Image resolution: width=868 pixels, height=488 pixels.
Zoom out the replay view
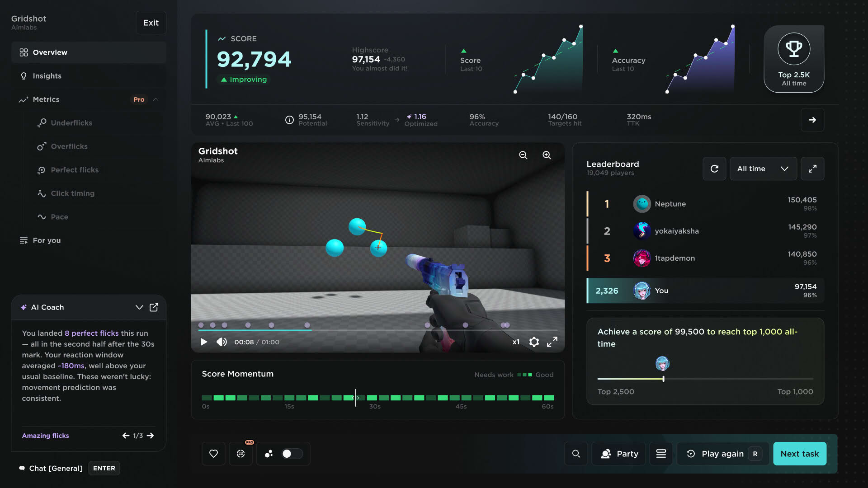[x=523, y=155]
